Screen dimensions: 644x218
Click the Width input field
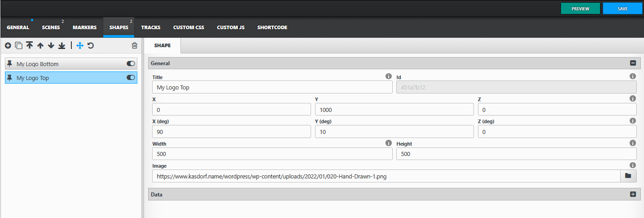pos(272,154)
